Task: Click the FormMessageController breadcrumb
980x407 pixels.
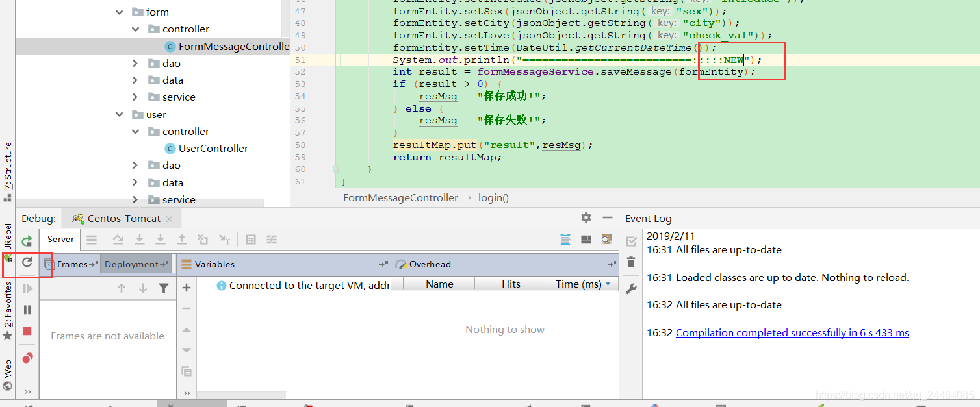Action: pos(400,197)
